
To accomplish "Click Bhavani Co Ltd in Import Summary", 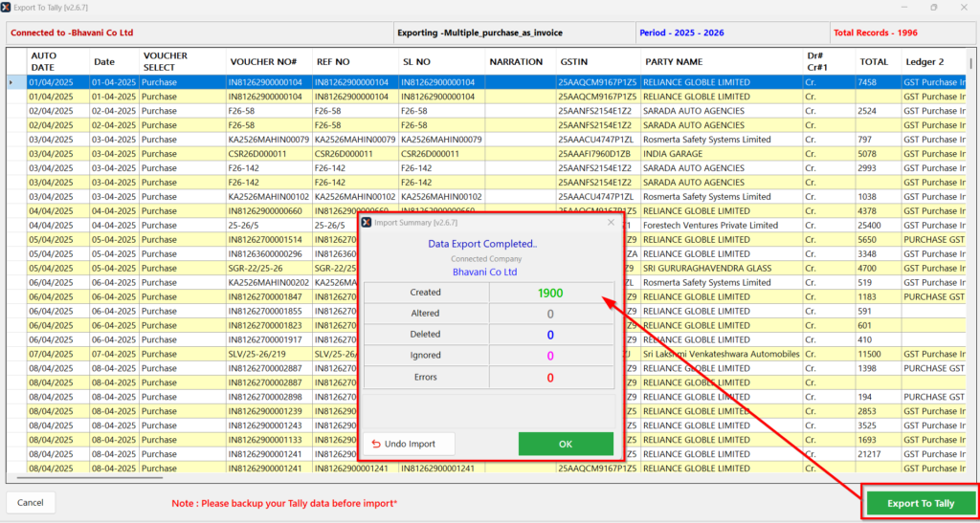I will tap(484, 272).
